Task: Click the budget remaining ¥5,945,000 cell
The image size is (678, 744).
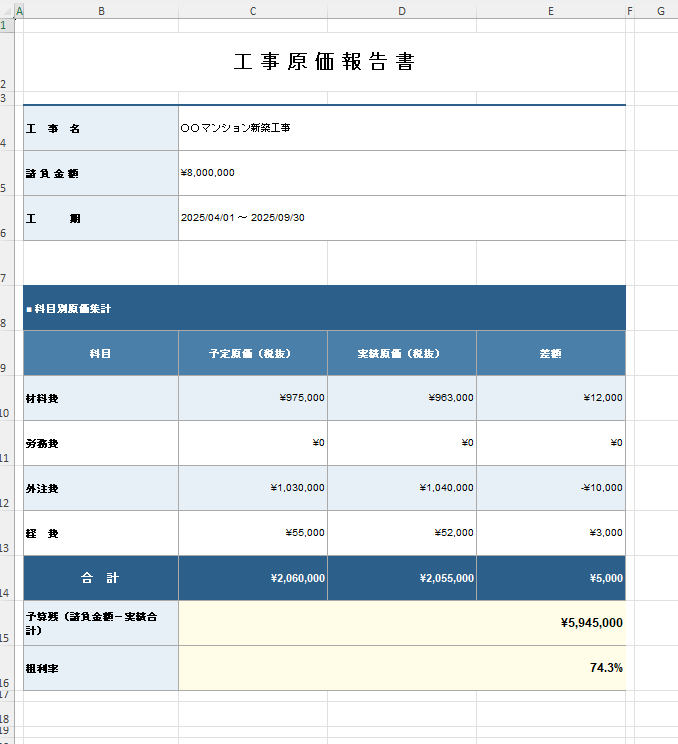Action: [x=401, y=623]
